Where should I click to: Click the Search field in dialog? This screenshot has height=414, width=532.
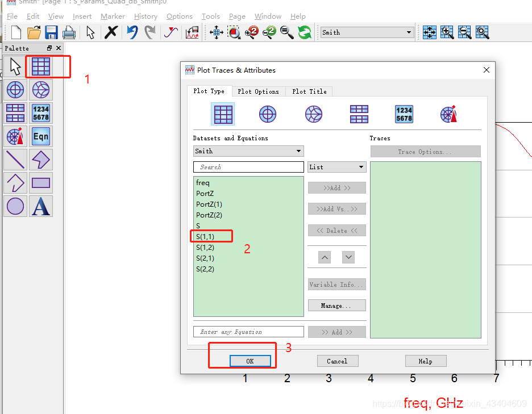pyautogui.click(x=248, y=167)
